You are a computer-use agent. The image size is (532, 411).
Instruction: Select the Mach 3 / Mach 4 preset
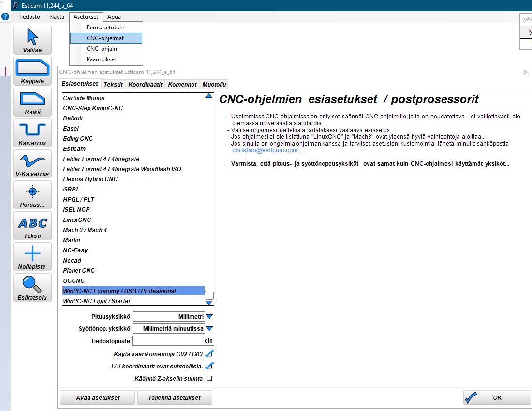(133, 230)
